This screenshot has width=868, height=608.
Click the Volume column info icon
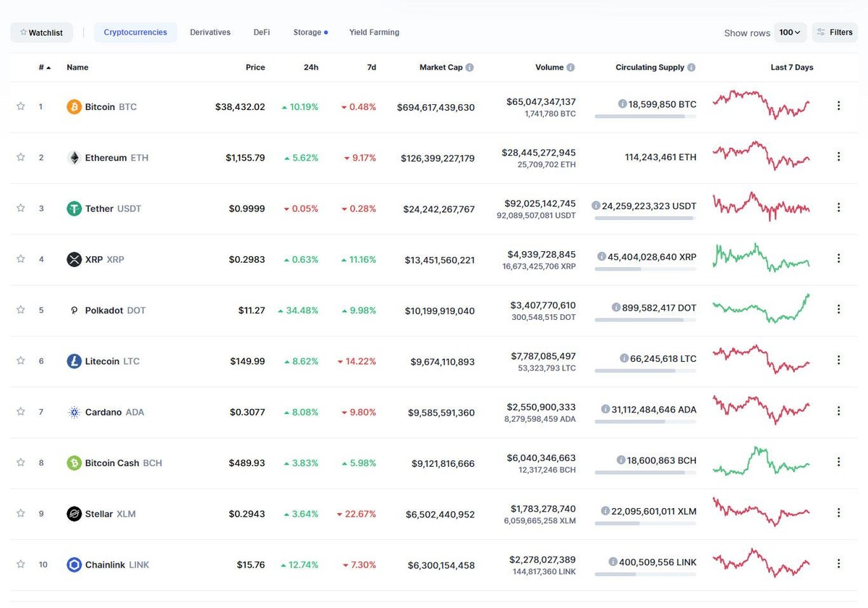(571, 67)
